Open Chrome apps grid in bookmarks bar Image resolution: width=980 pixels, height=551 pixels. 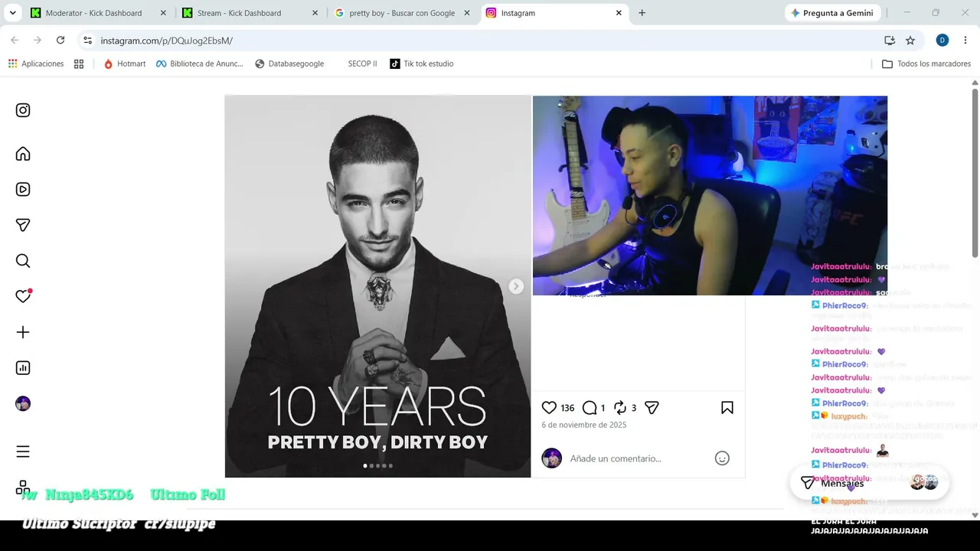pos(79,64)
